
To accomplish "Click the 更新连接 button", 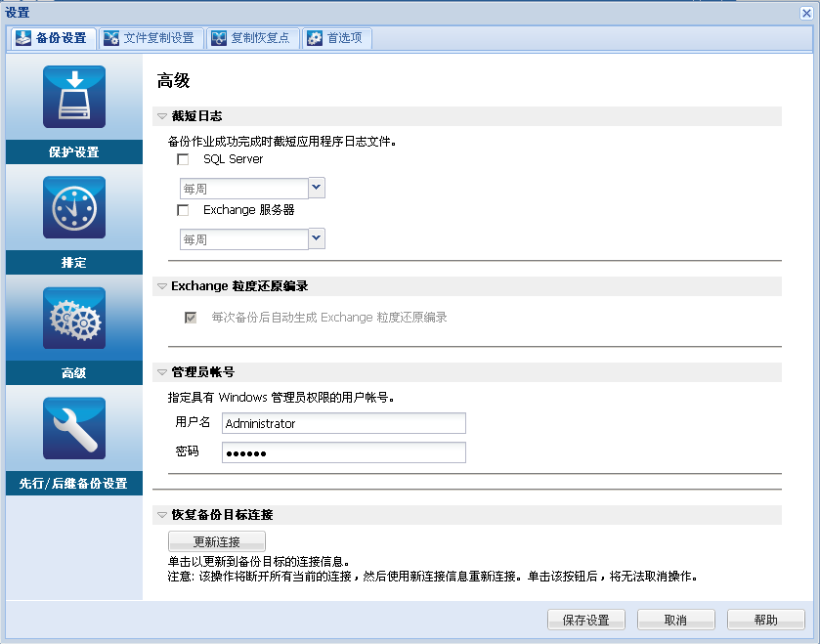I will [x=217, y=540].
